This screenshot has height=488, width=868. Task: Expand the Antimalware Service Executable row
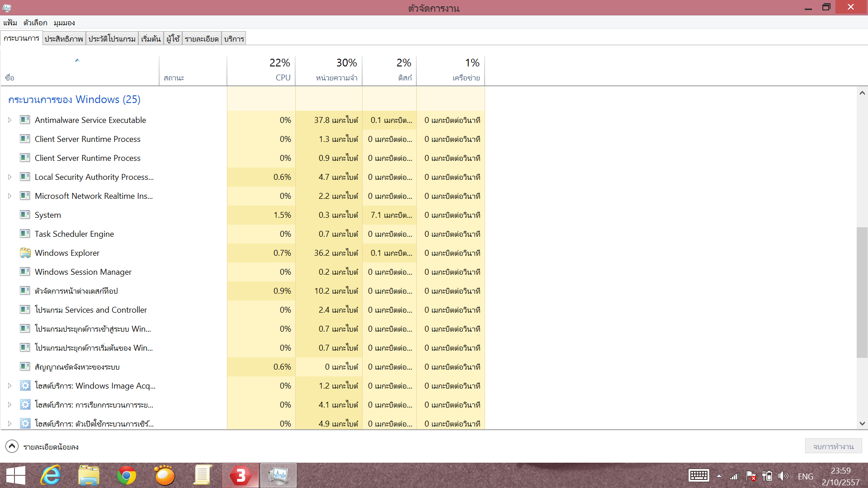click(9, 120)
